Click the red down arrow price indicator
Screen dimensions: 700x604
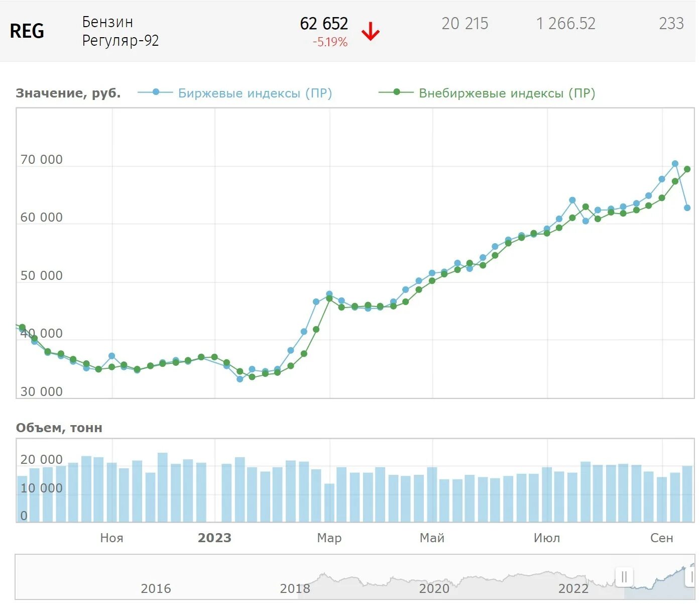click(x=371, y=32)
